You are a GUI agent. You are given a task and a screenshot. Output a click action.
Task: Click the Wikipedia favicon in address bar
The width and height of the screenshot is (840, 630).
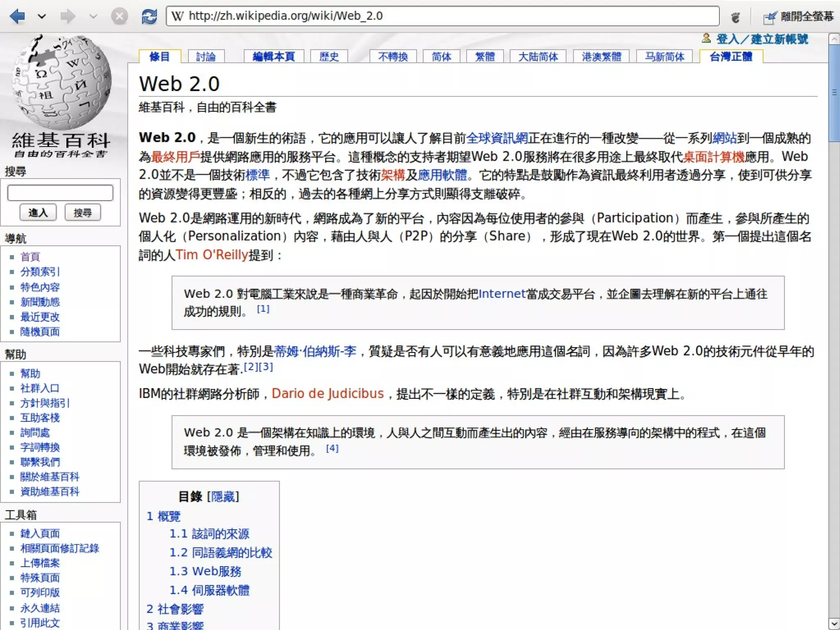click(x=177, y=16)
